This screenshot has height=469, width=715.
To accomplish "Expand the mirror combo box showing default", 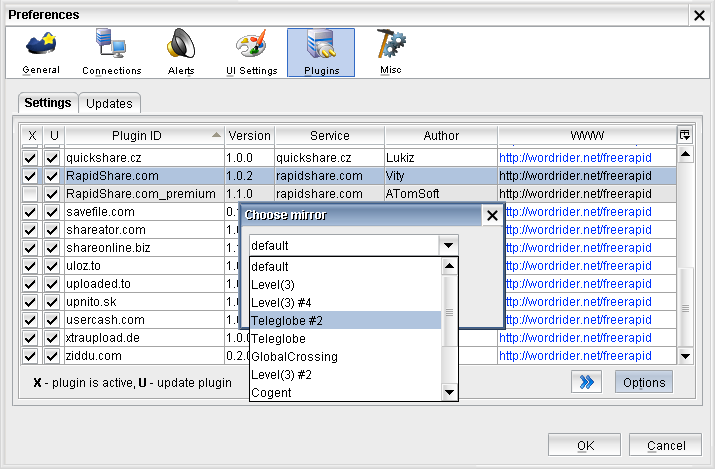I will 449,245.
